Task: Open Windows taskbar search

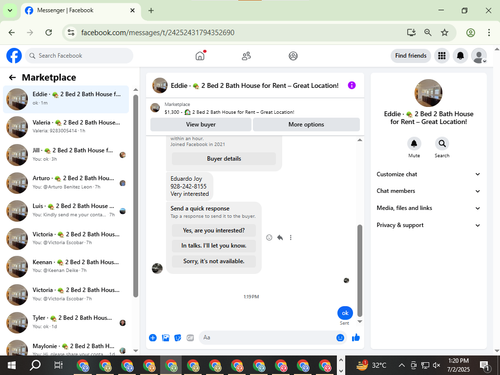Action: 35,366
